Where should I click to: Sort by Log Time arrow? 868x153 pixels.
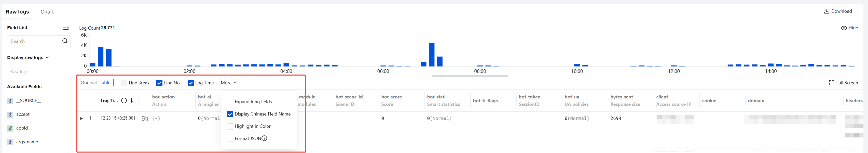[x=132, y=101]
